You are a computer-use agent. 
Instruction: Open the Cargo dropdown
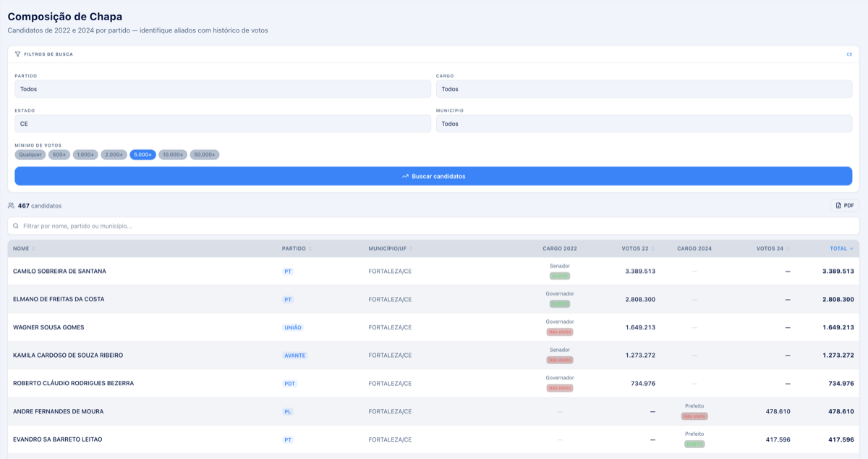(x=644, y=89)
